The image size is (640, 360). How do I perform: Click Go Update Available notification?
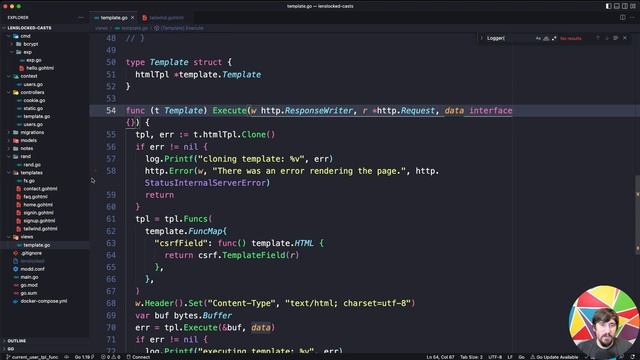pos(554,357)
